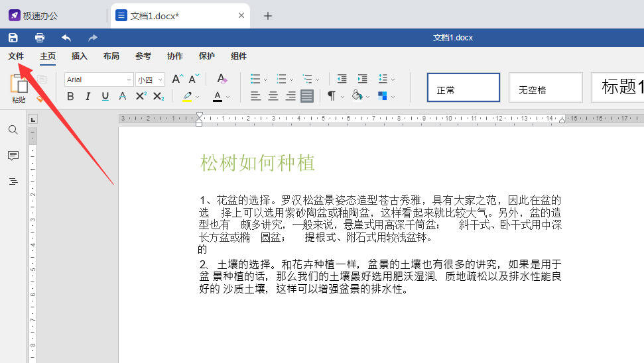The height and width of the screenshot is (363, 644).
Task: Open the navigation headings panel in sidebar
Action: coord(13,181)
